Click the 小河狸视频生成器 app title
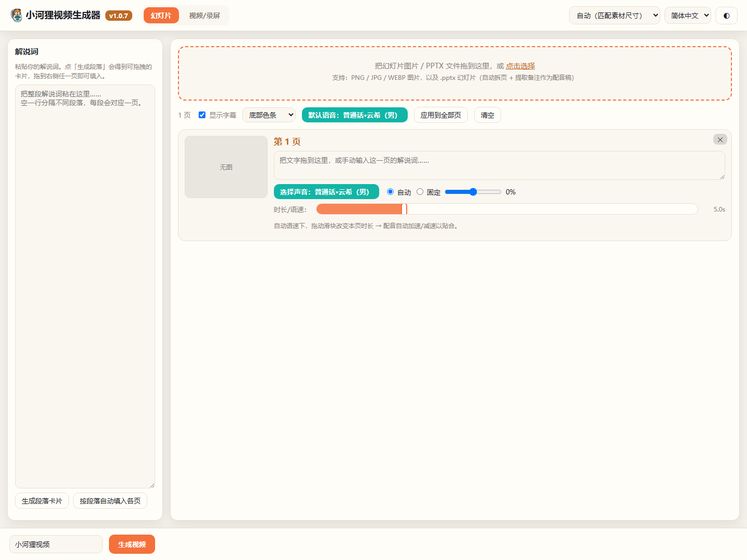This screenshot has width=747, height=560. 63,16
